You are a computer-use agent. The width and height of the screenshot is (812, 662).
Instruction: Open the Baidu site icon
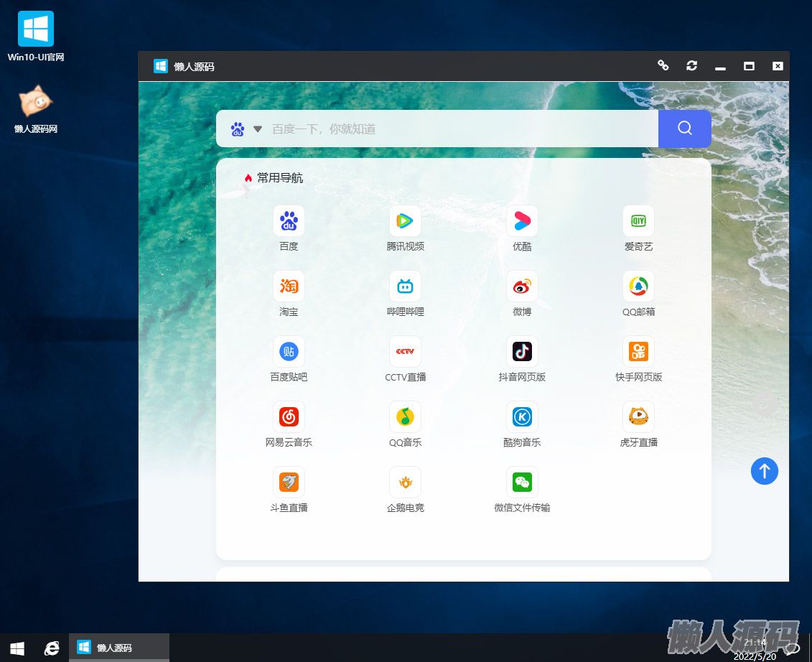click(289, 221)
